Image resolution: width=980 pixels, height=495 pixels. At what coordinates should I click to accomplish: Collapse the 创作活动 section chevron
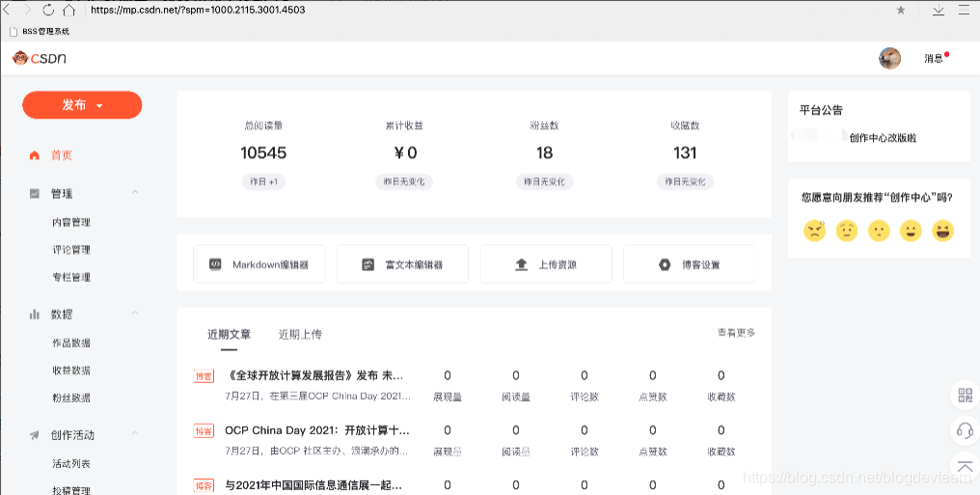pos(135,434)
